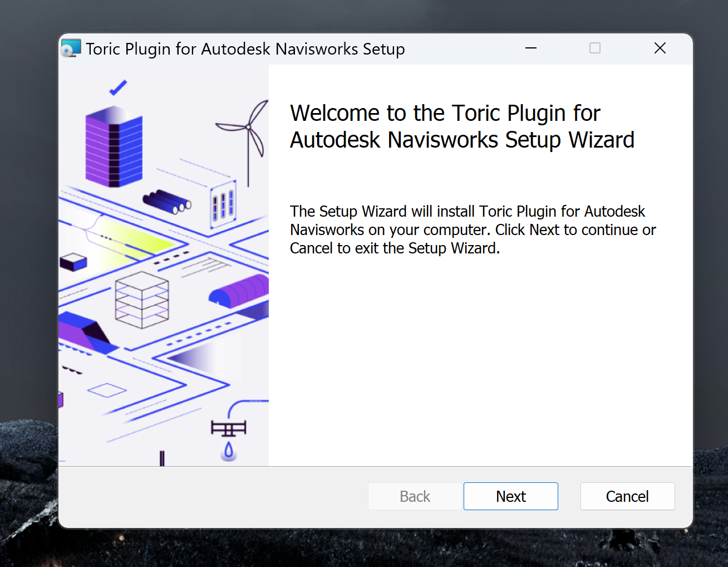The height and width of the screenshot is (567, 728).
Task: Click the disabled Back button
Action: [415, 496]
